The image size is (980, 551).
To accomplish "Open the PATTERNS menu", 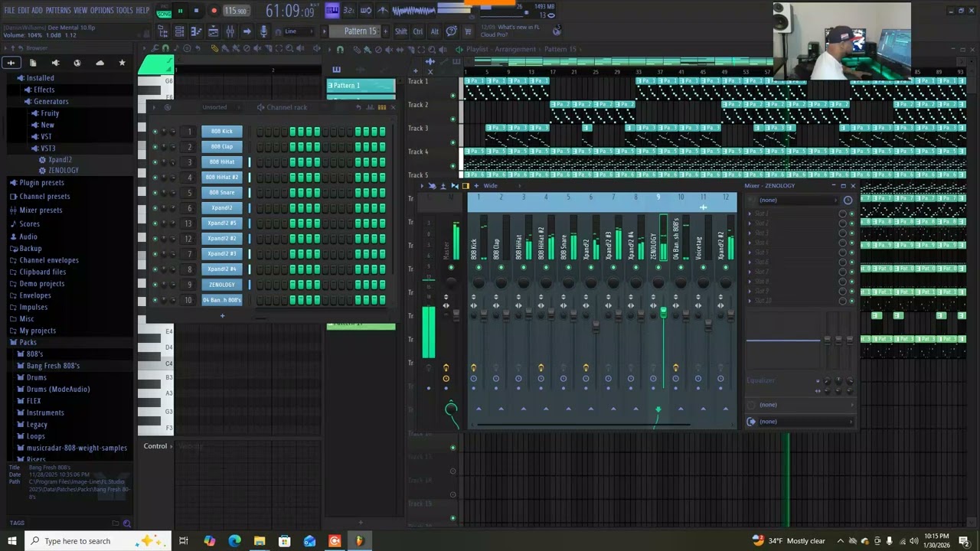I will (58, 10).
